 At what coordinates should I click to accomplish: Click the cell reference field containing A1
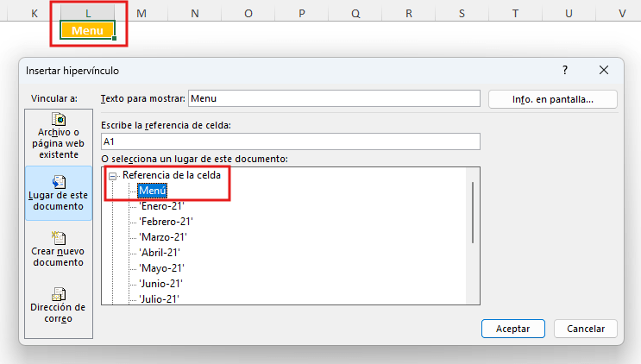pyautogui.click(x=291, y=141)
